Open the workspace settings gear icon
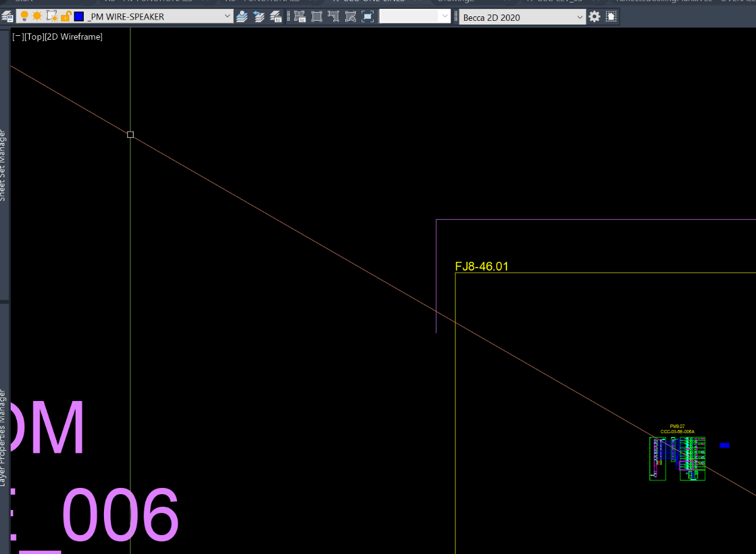This screenshot has height=554, width=756. 595,17
